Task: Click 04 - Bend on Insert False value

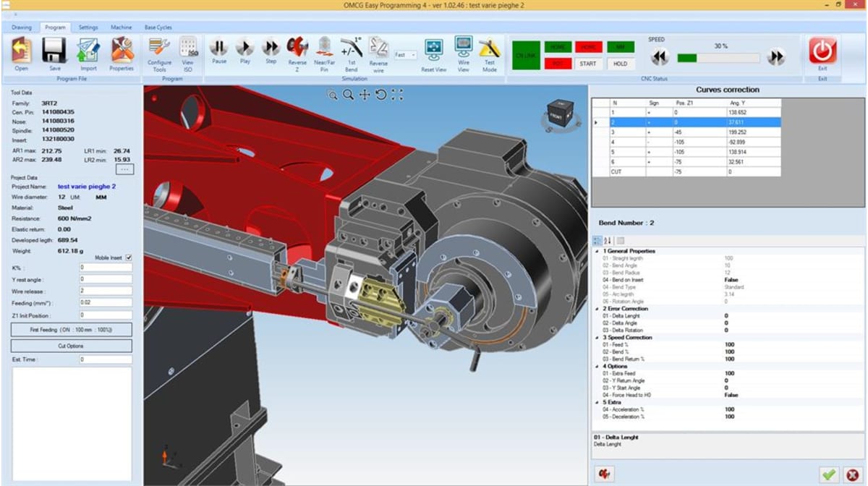Action: (x=731, y=279)
